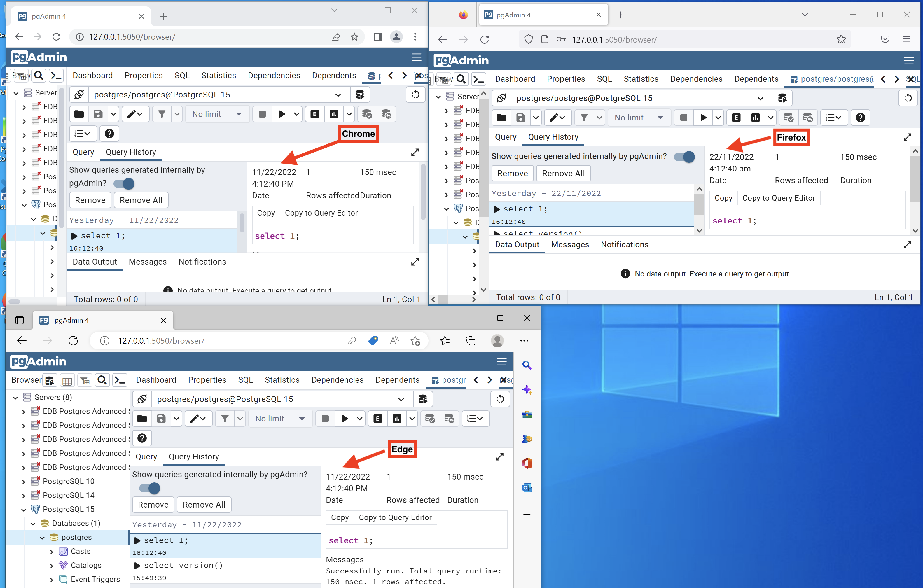Switch to Messages tab in Firefox pgAdmin
The height and width of the screenshot is (588, 923).
[570, 244]
